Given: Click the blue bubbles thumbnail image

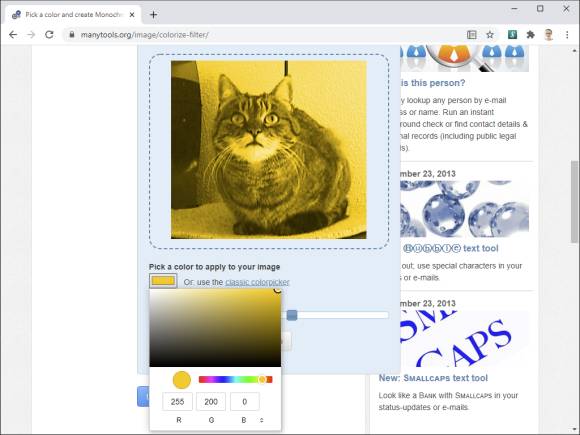Looking at the screenshot, I should coord(465,209).
